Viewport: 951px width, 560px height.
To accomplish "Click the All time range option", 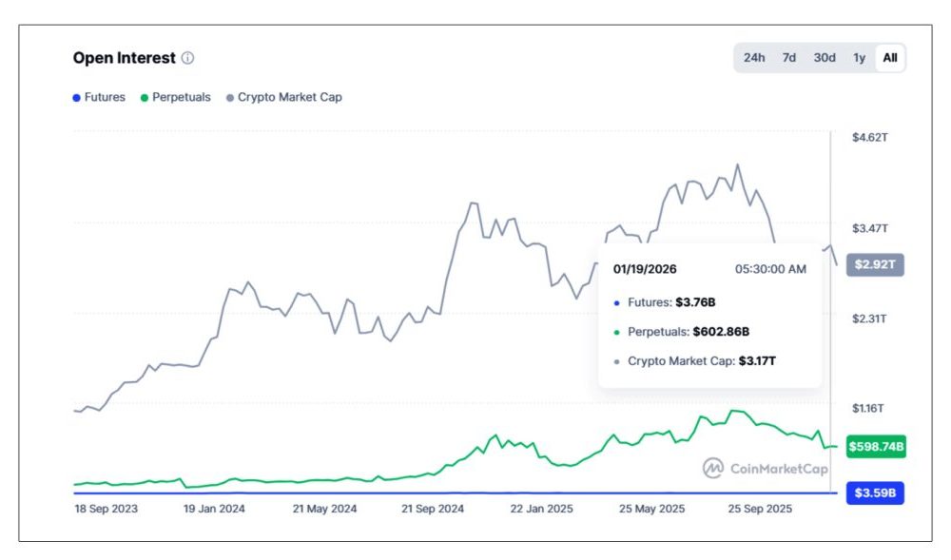I will tap(891, 57).
